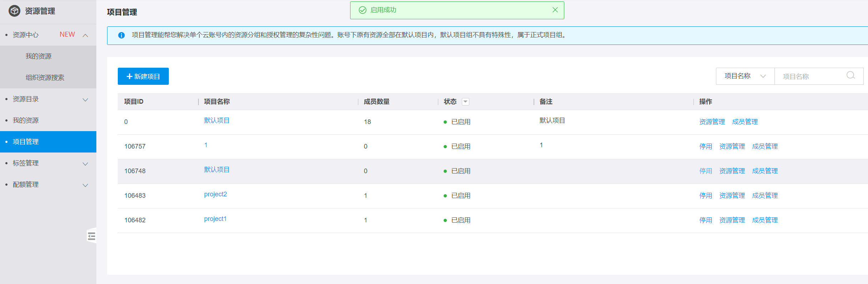Viewport: 868px width, 284px height.
Task: Collapse the 资源中心 menu section
Action: [85, 35]
